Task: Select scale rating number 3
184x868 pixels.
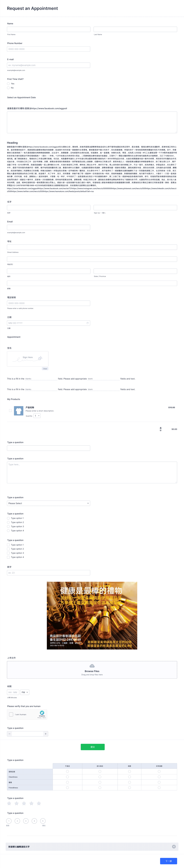Action: click(26, 821)
